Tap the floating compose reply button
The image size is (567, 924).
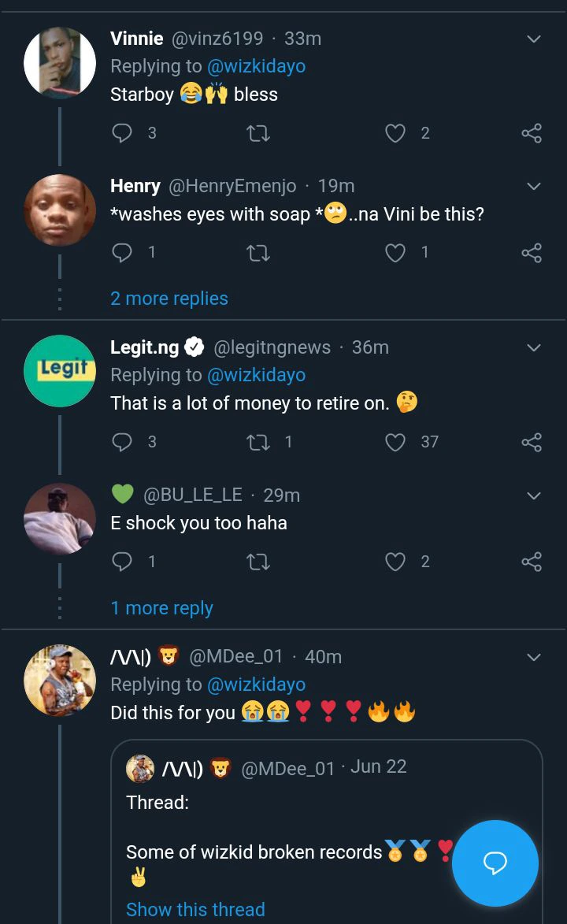pos(495,863)
